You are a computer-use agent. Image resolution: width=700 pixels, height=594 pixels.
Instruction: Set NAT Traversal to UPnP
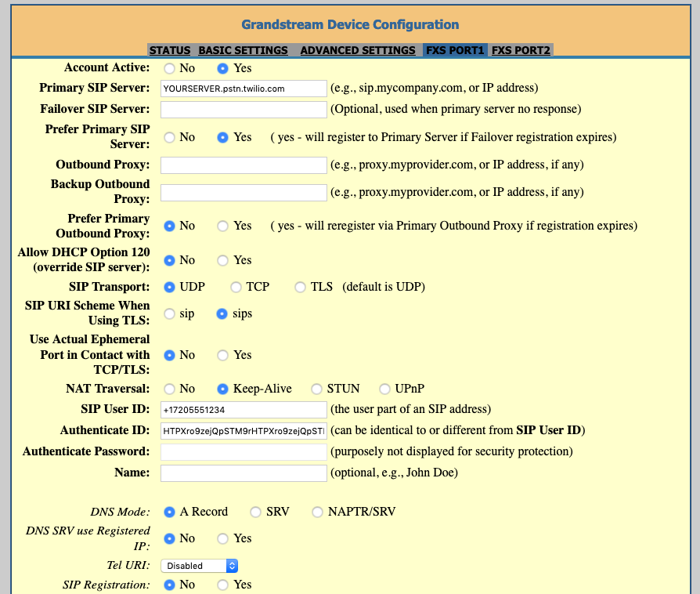[x=384, y=389]
